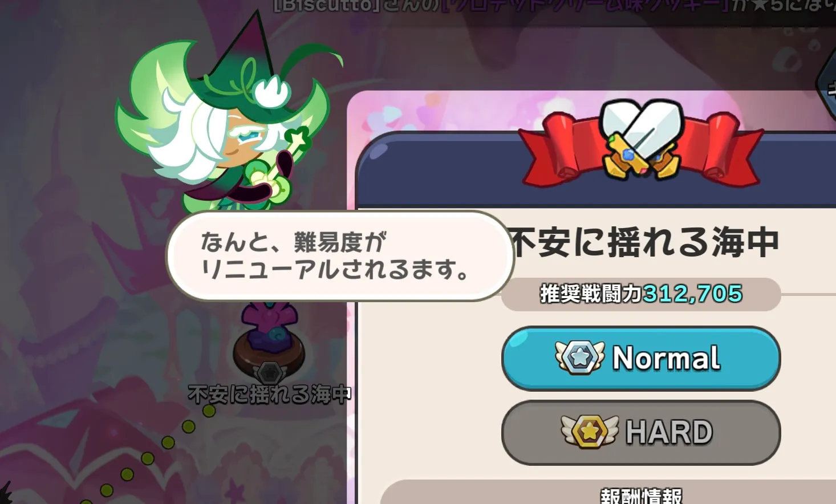Click the gold star badge on HARD
The height and width of the screenshot is (504, 836).
(x=590, y=432)
